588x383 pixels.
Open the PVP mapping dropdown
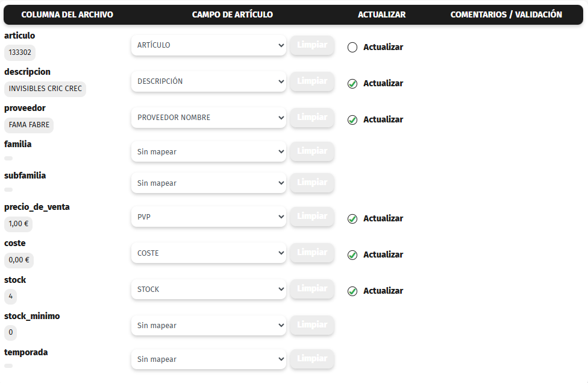click(x=208, y=217)
